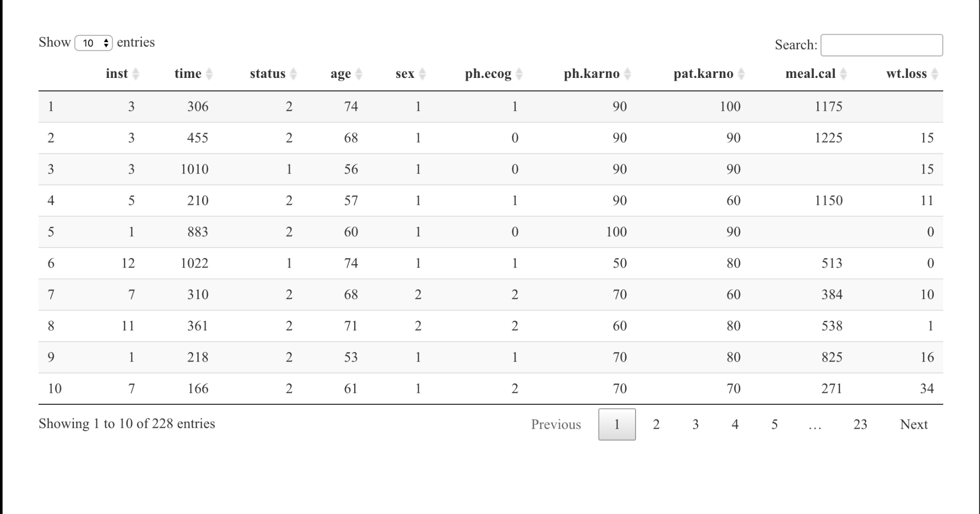The image size is (980, 514).
Task: Go to page 3 of results
Action: pos(695,424)
